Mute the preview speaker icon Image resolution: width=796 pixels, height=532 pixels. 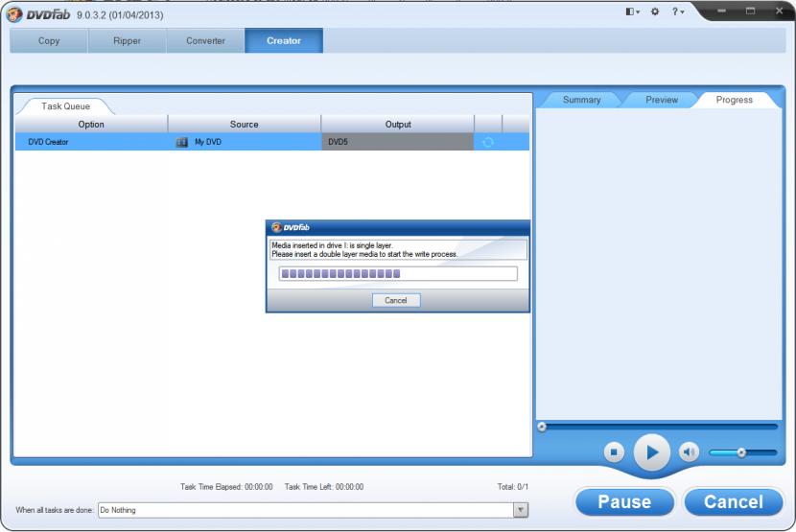tap(689, 451)
